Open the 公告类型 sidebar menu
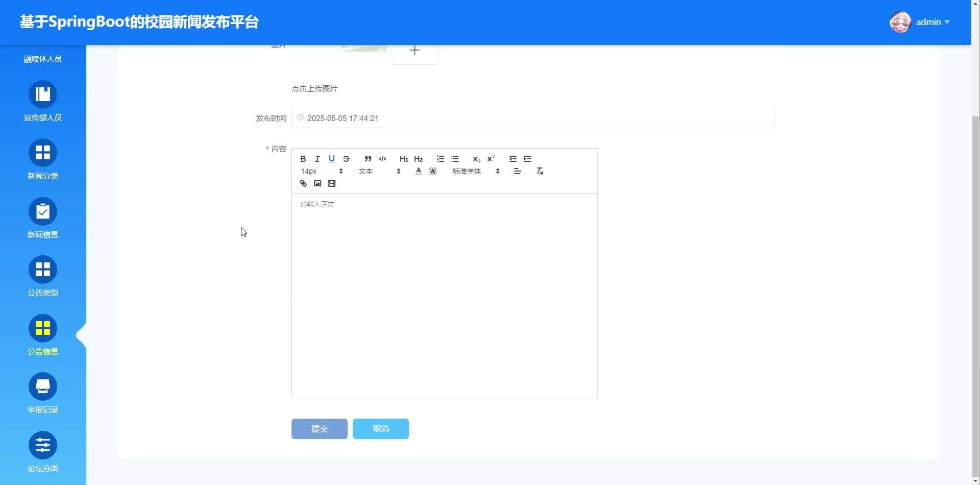The image size is (980, 485). pyautogui.click(x=43, y=276)
